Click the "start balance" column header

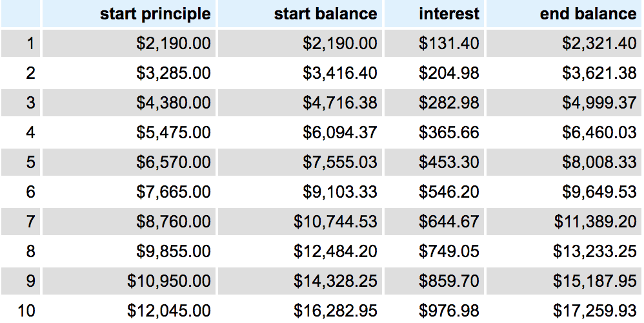325,14
